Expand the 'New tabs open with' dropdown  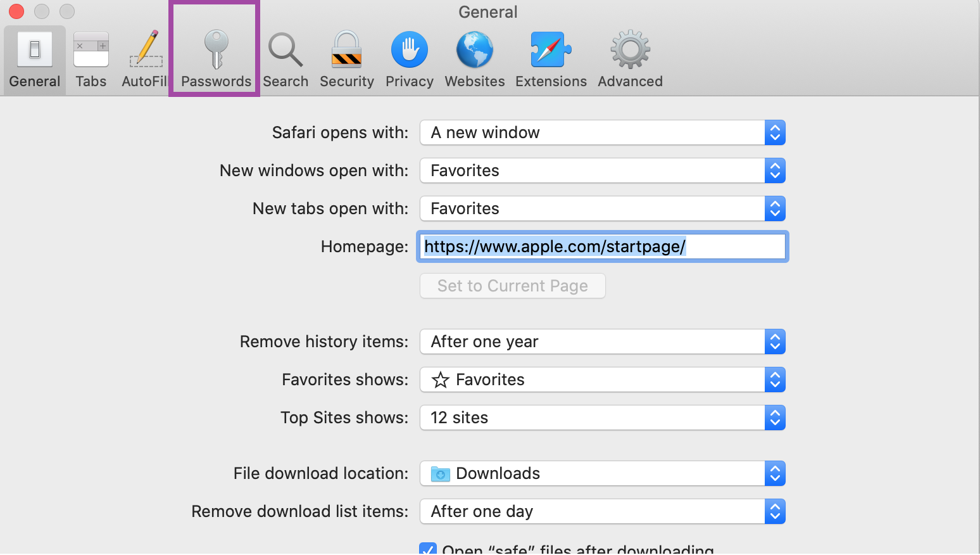pos(603,208)
